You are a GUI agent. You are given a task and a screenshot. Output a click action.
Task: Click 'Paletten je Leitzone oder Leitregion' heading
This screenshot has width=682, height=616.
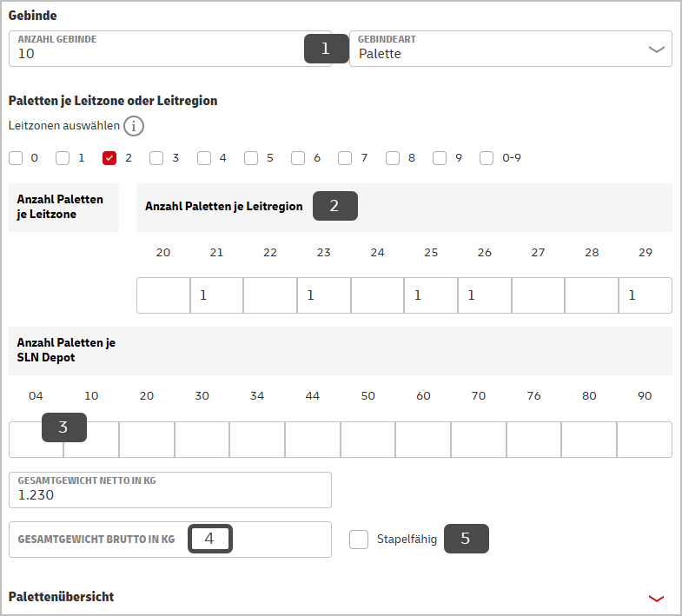coord(113,101)
